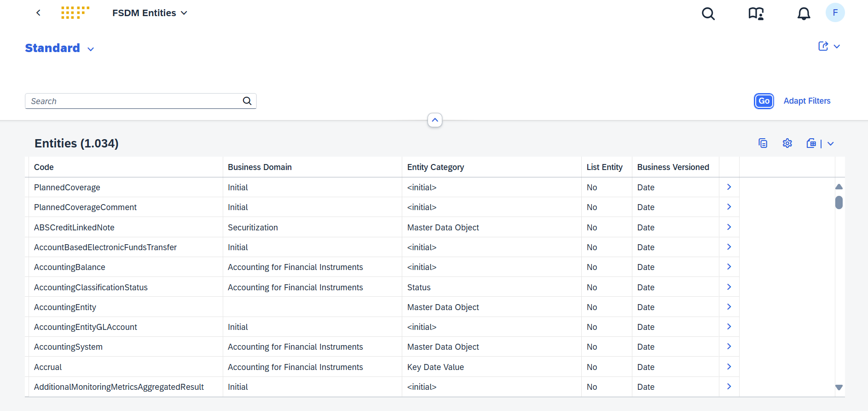Screen dimensions: 868x411
Task: Click the Go button
Action: click(x=764, y=101)
